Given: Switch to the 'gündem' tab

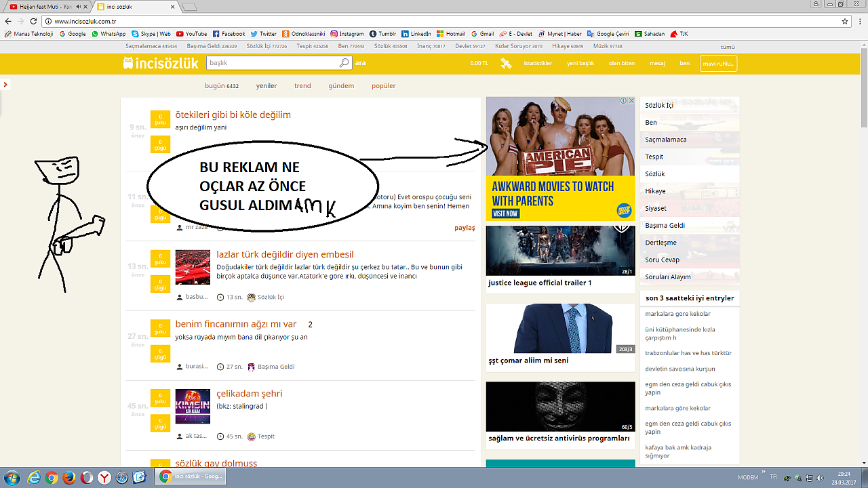Looking at the screenshot, I should 341,86.
